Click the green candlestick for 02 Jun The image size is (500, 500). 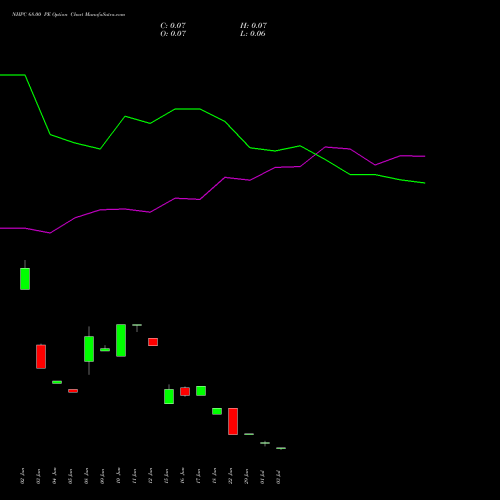click(25, 279)
